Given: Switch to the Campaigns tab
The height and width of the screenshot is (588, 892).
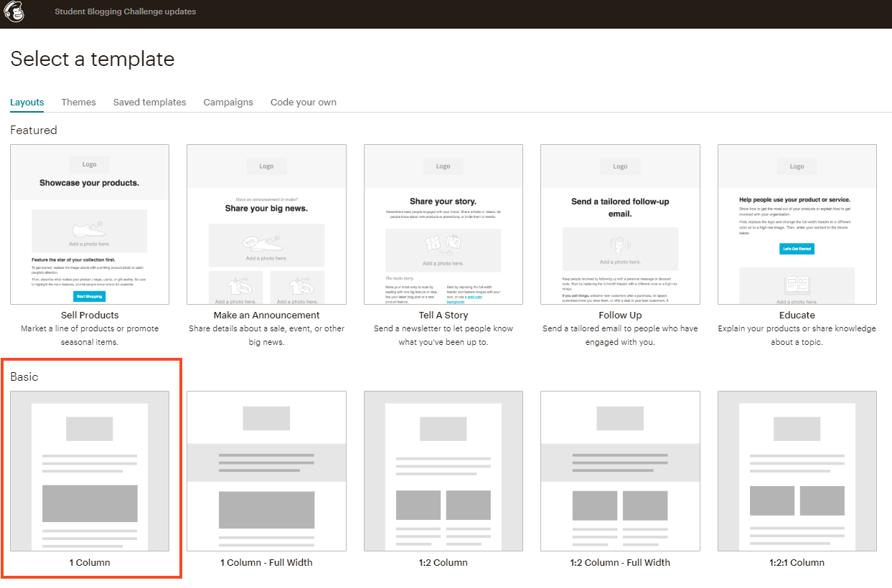Looking at the screenshot, I should pos(228,102).
